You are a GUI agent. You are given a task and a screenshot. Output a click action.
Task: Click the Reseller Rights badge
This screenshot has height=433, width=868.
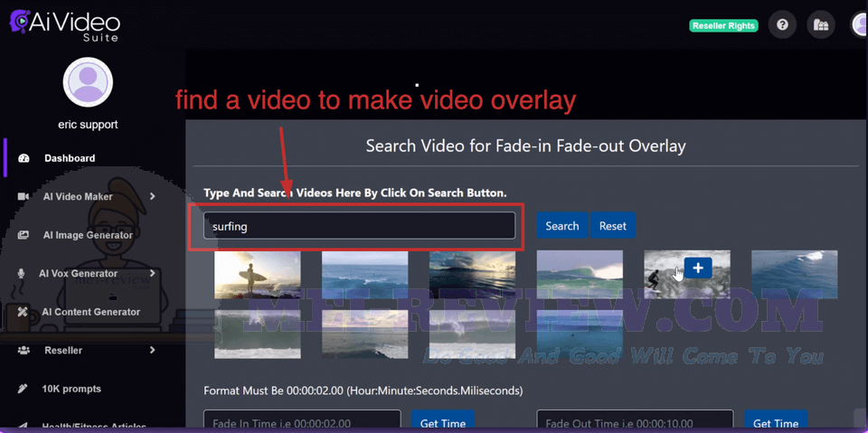pos(723,25)
